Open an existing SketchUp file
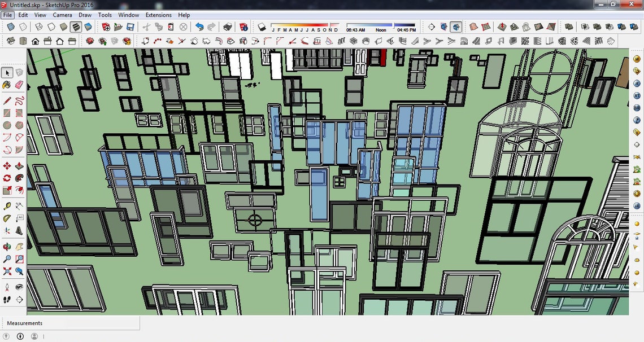The height and width of the screenshot is (342, 644). pyautogui.click(x=118, y=27)
